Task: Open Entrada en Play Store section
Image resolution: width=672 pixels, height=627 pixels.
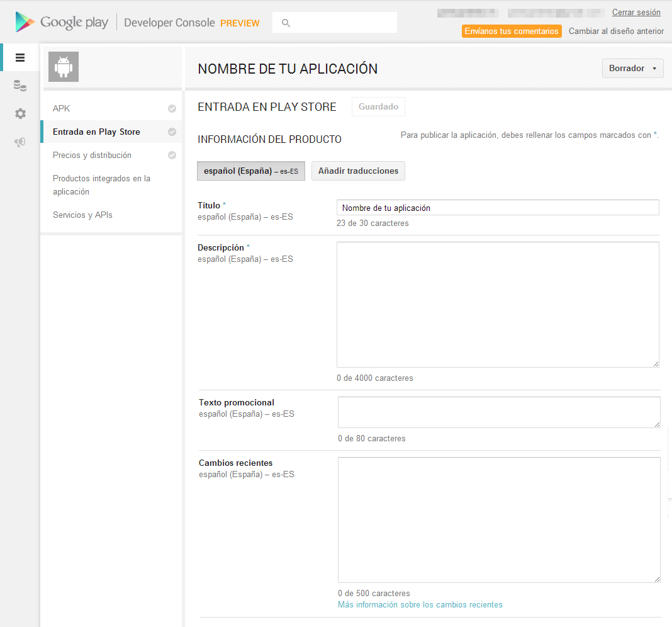Action: tap(96, 132)
